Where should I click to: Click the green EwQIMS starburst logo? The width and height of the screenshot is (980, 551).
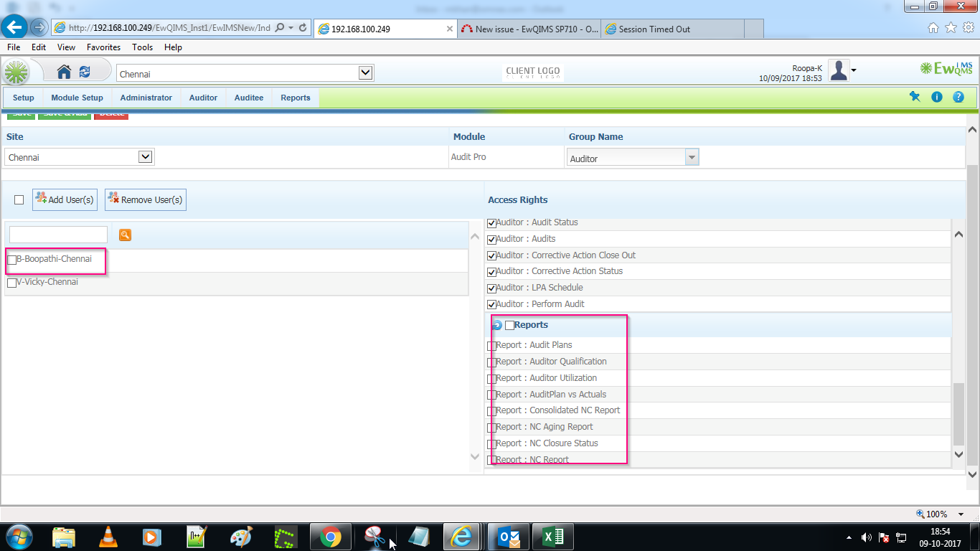coord(17,72)
